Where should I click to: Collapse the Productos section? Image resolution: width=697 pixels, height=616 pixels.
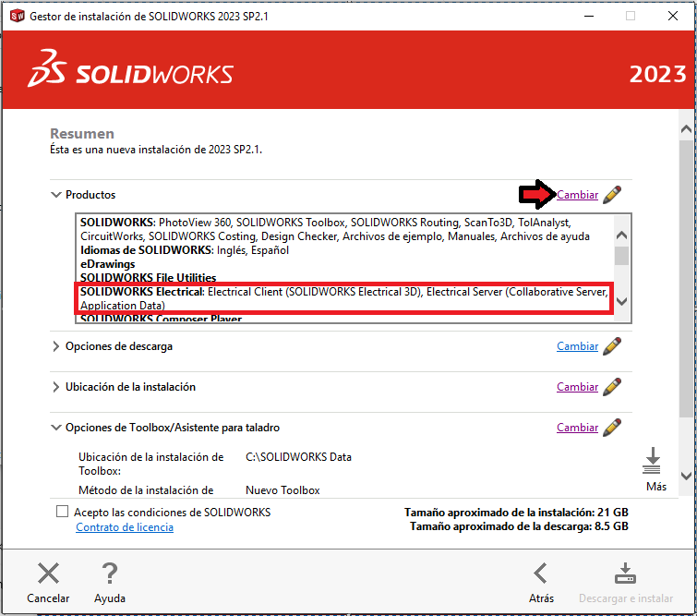[55, 195]
